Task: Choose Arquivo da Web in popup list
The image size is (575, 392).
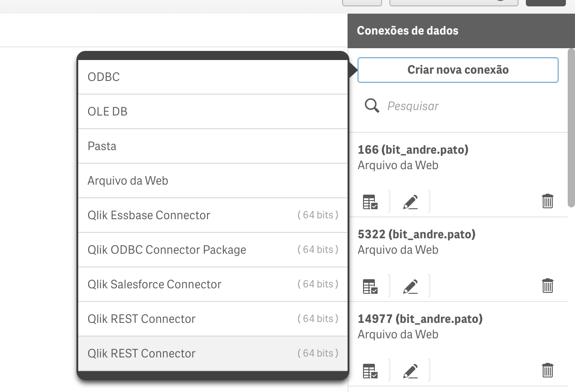Action: pyautogui.click(x=213, y=181)
